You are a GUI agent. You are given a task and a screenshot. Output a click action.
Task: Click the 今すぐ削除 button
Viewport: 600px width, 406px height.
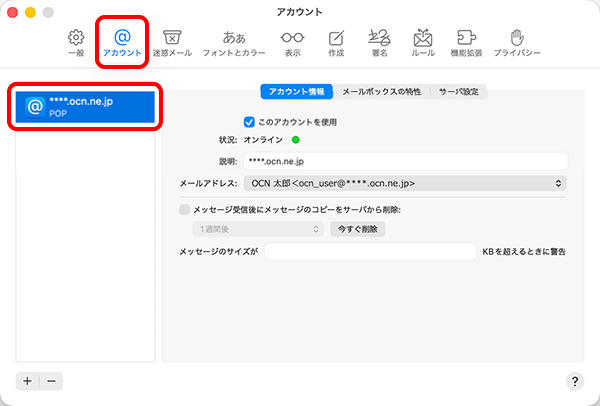358,229
